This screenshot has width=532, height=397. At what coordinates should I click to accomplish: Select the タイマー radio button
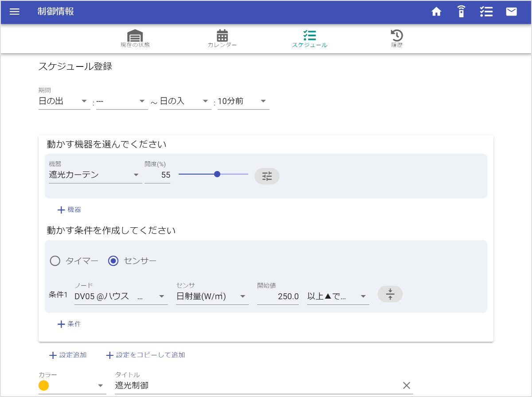point(55,261)
